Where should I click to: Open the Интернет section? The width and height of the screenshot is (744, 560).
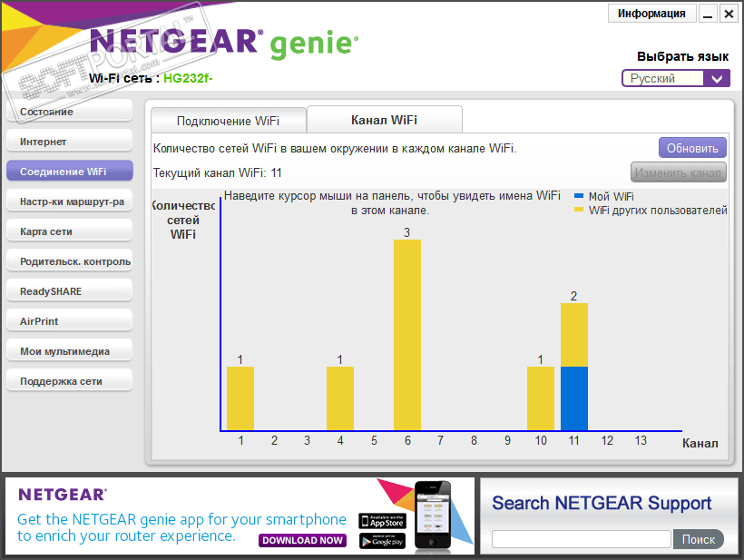click(x=69, y=142)
